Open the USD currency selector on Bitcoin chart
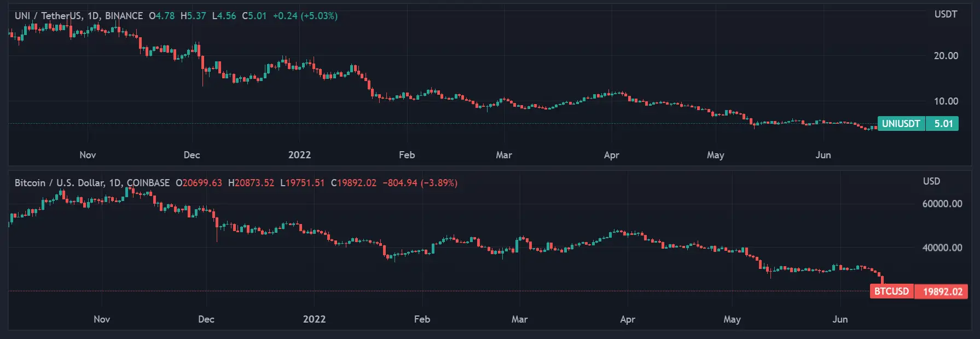The height and width of the screenshot is (339, 980). click(931, 181)
